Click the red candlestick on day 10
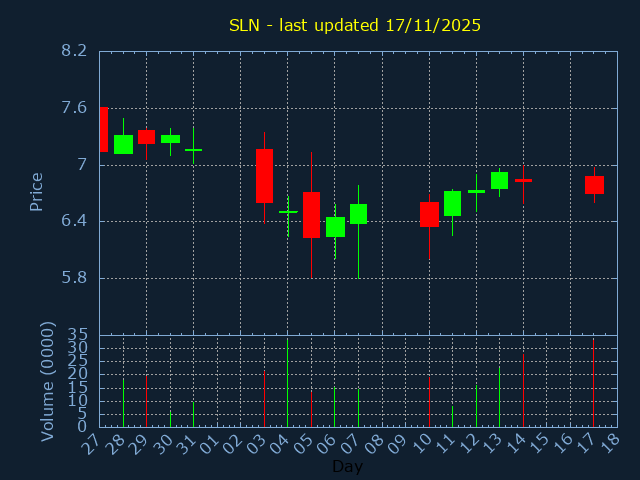This screenshot has width=640, height=480. pos(429,214)
